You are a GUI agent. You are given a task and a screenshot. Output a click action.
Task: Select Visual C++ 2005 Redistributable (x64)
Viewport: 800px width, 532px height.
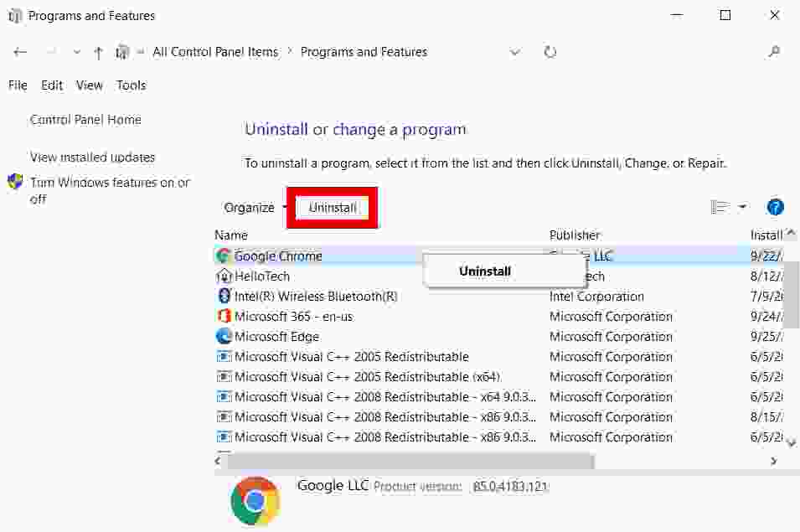tap(368, 377)
